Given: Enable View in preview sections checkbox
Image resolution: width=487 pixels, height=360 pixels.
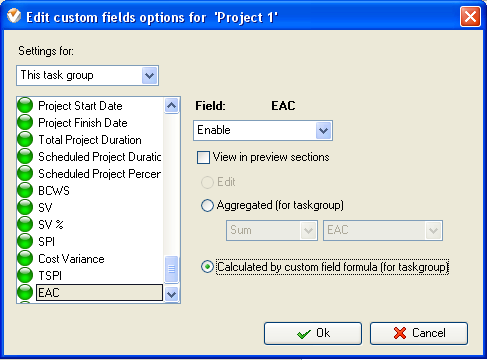Looking at the screenshot, I should pos(203,157).
